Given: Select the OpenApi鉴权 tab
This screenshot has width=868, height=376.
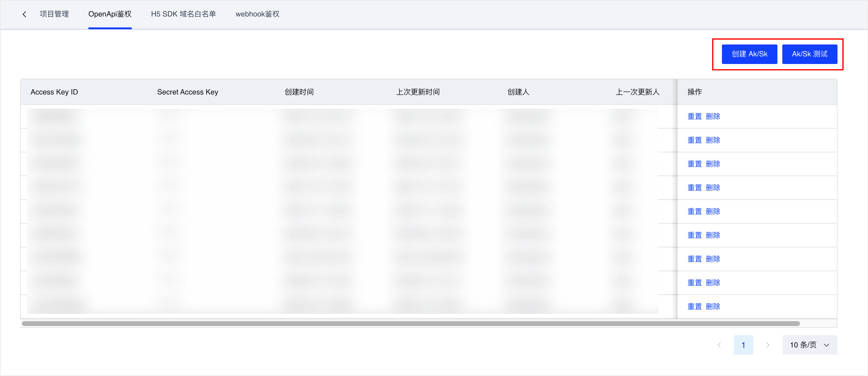Looking at the screenshot, I should click(110, 14).
